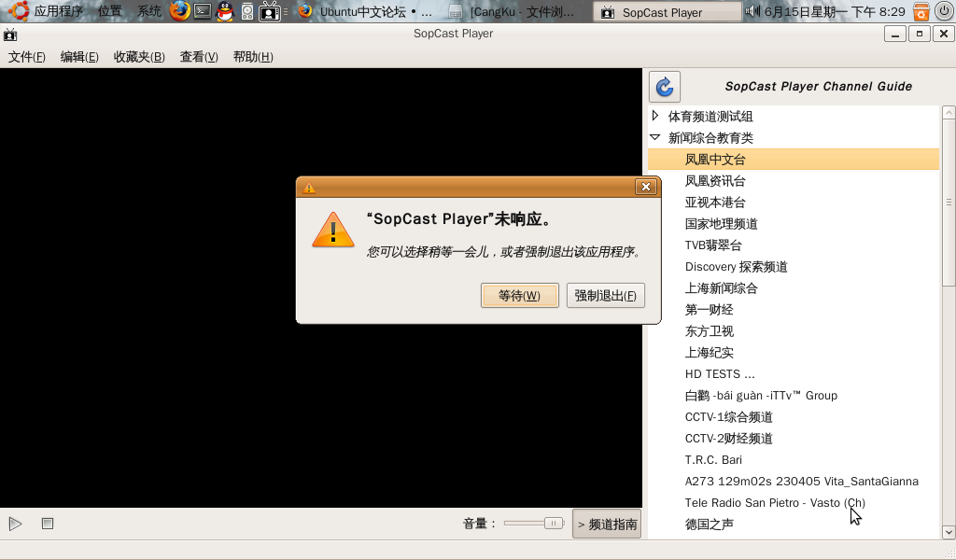Start playback with the play button

[15, 524]
